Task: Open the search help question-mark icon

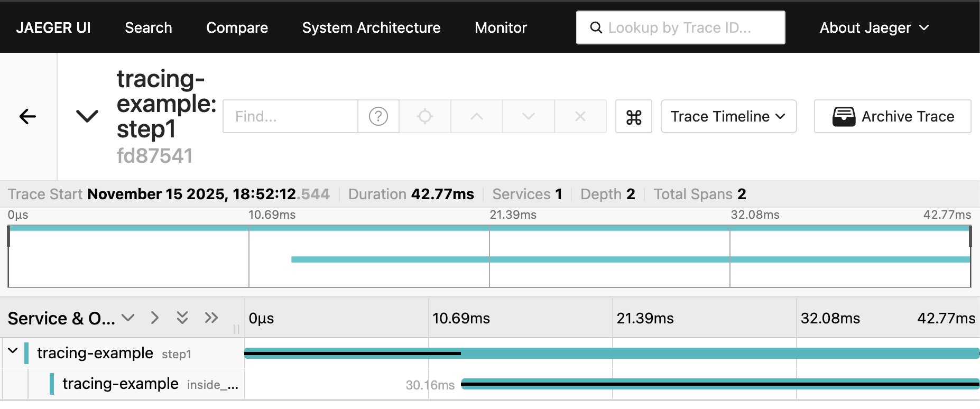Action: click(x=378, y=116)
